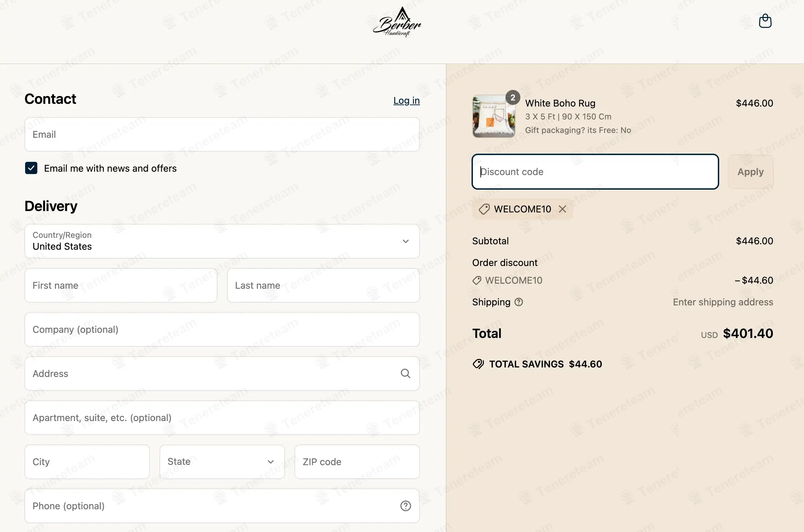The height and width of the screenshot is (532, 804).
Task: Uncheck Email me with news and offers
Action: click(x=31, y=168)
